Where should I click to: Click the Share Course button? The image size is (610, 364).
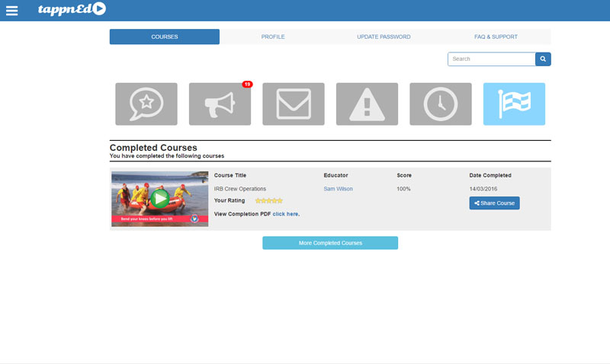494,203
